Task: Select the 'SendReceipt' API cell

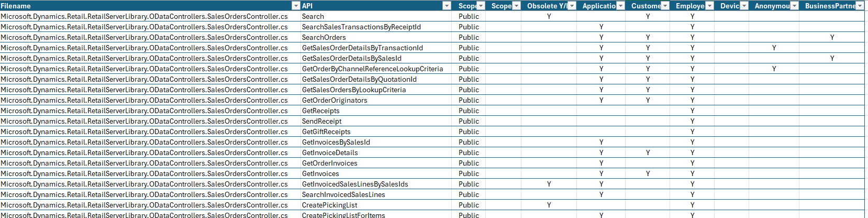Action: [x=376, y=121]
